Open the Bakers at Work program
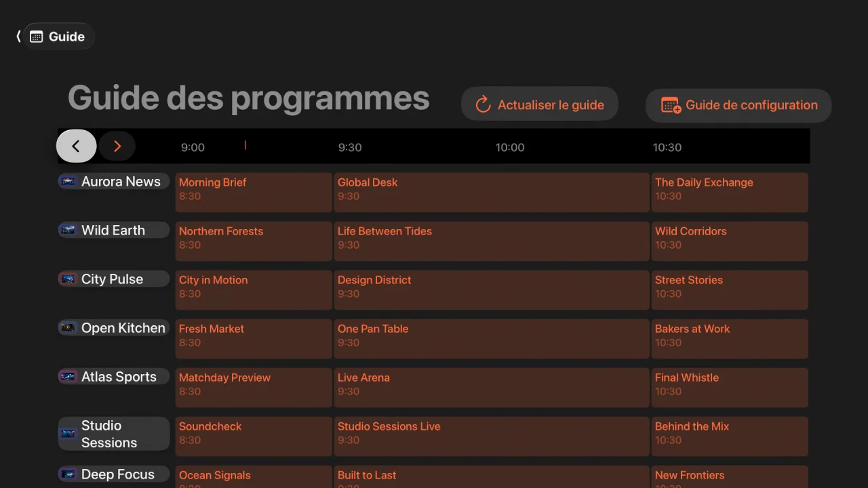This screenshot has height=488, width=868. pos(730,339)
